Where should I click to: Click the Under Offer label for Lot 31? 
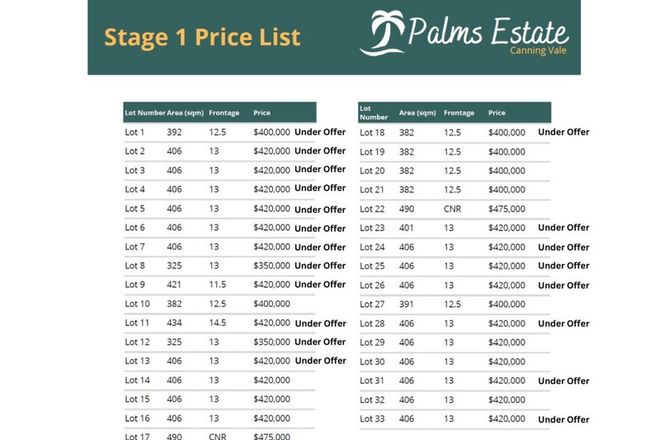pos(563,381)
